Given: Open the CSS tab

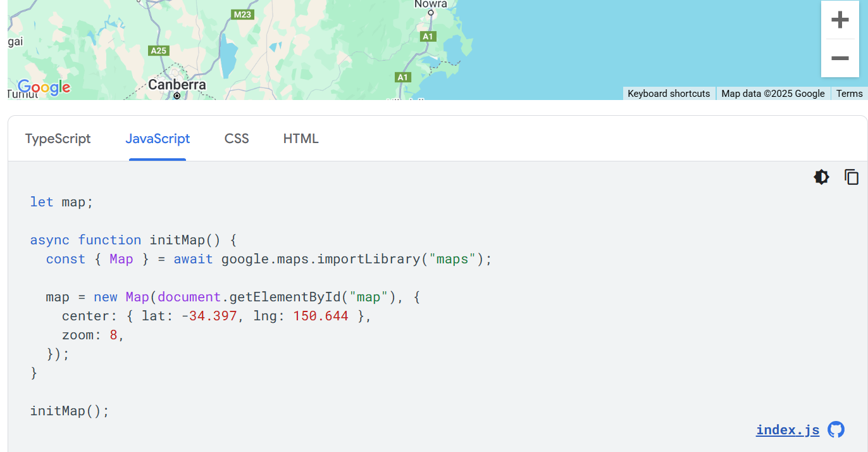Looking at the screenshot, I should [x=237, y=139].
